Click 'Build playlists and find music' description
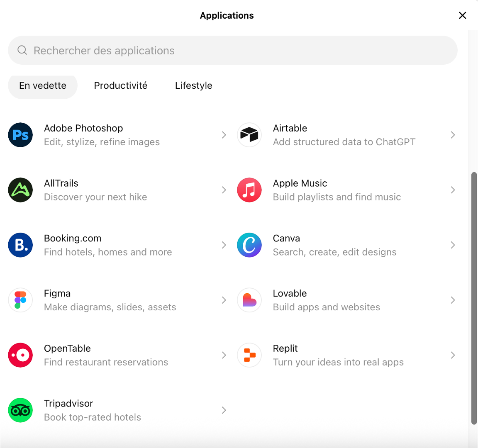This screenshot has width=478, height=448. click(337, 197)
